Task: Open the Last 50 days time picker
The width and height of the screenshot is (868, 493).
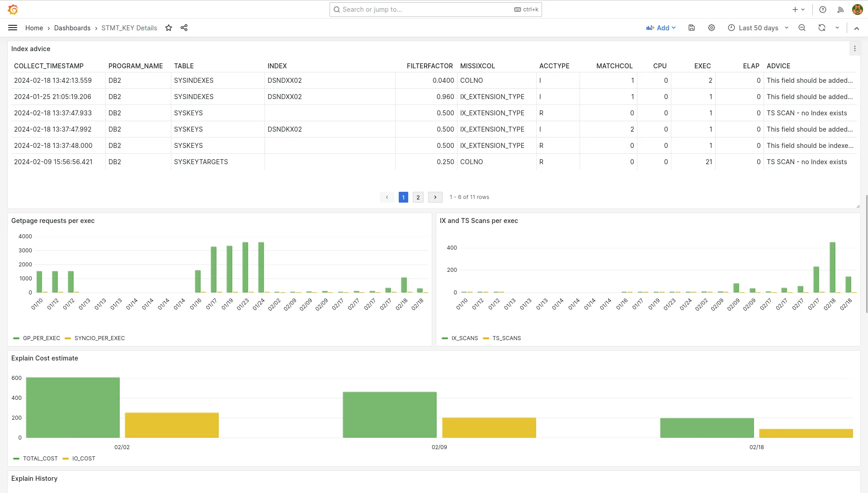Action: [x=758, y=28]
